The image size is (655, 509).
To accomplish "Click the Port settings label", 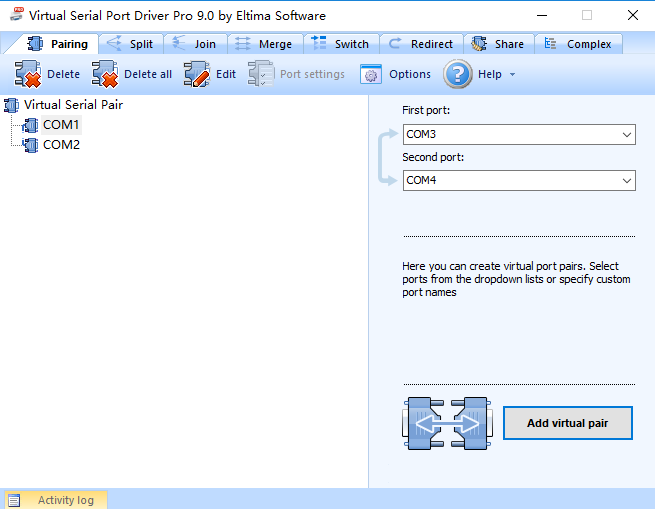I will [x=312, y=74].
